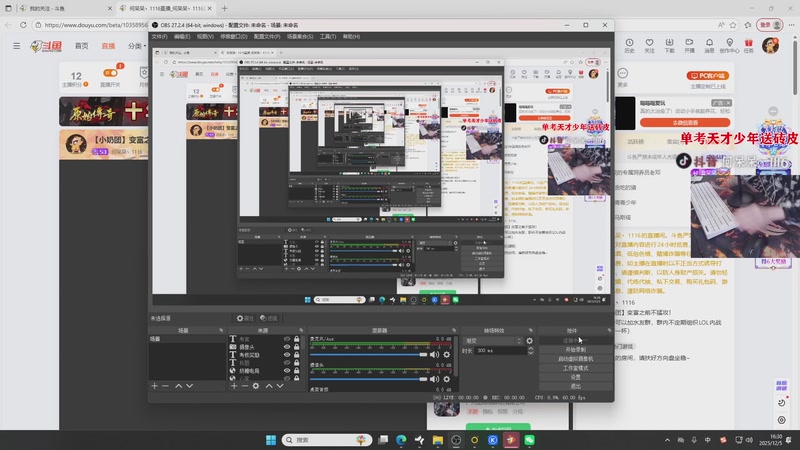
Task: Click the Windows taskbar search box
Action: [x=327, y=440]
